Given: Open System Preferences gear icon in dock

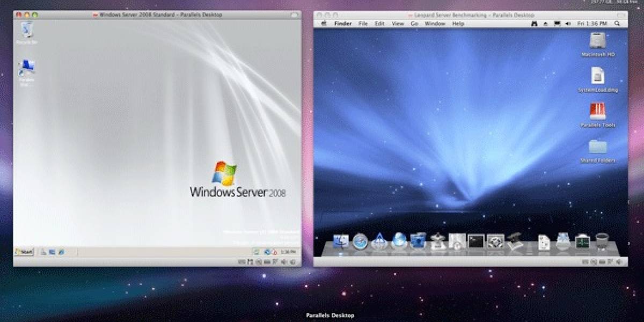Looking at the screenshot, I should 495,241.
